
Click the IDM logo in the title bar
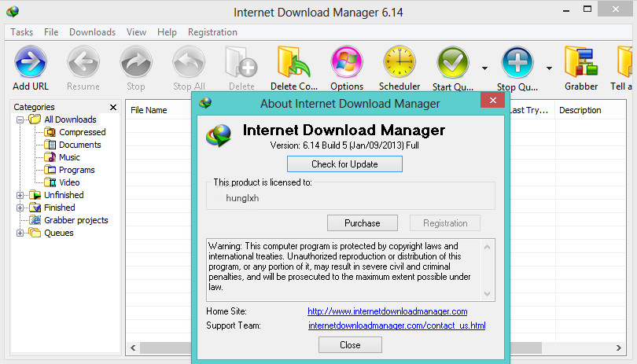pos(13,11)
